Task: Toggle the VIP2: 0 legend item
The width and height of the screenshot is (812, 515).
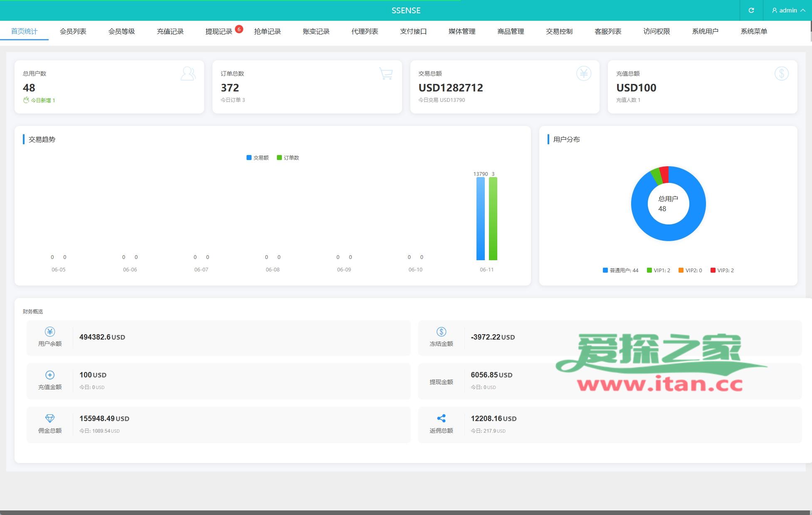Action: click(690, 270)
